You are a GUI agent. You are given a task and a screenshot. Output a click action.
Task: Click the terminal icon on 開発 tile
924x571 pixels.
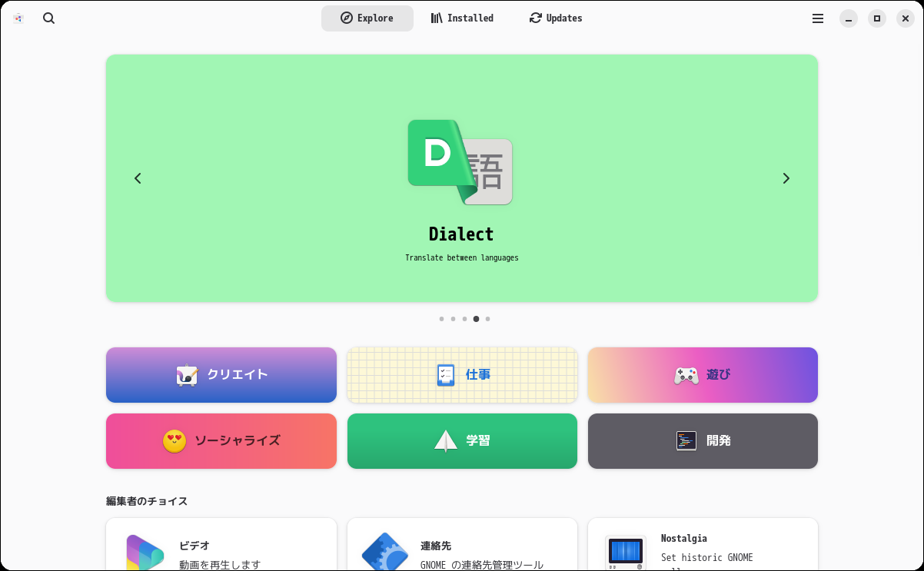coord(686,440)
